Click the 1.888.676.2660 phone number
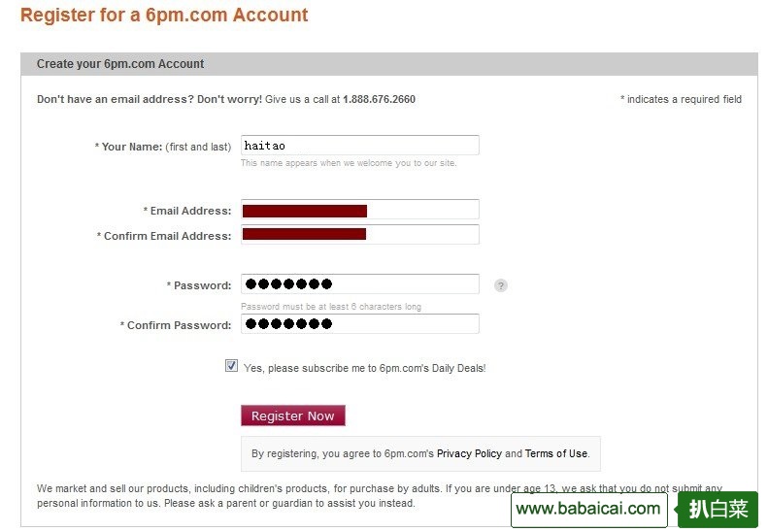The width and height of the screenshot is (768, 532). click(x=379, y=99)
